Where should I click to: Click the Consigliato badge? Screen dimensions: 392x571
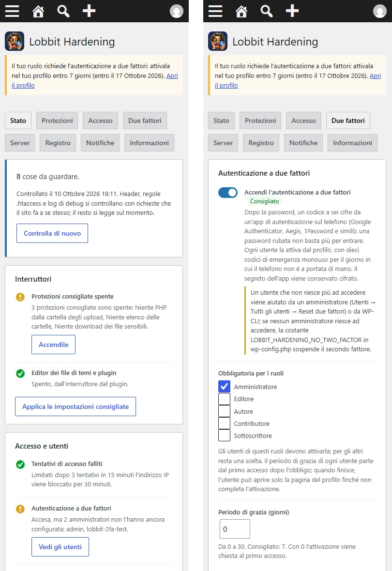(x=265, y=201)
